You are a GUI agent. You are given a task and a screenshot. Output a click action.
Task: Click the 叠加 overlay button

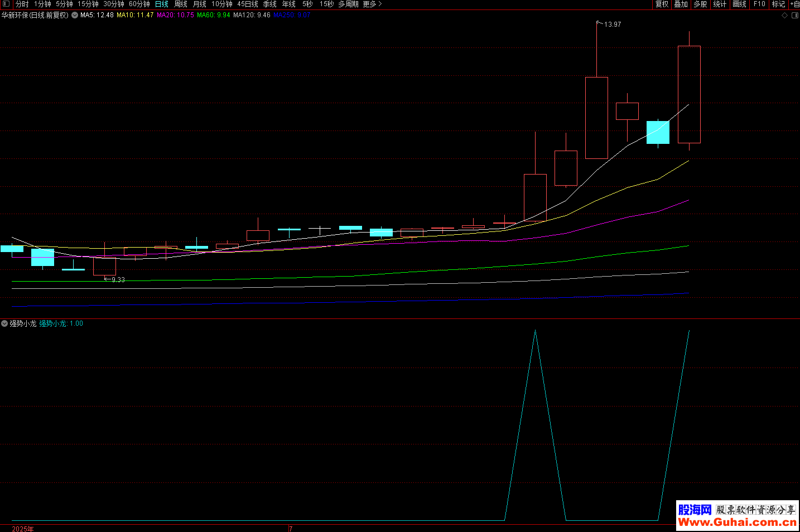point(681,4)
